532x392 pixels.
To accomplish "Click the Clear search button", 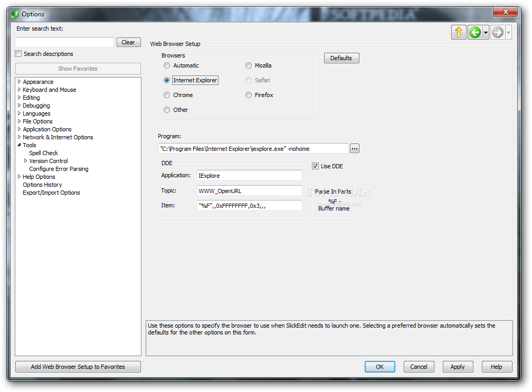I will (x=129, y=42).
